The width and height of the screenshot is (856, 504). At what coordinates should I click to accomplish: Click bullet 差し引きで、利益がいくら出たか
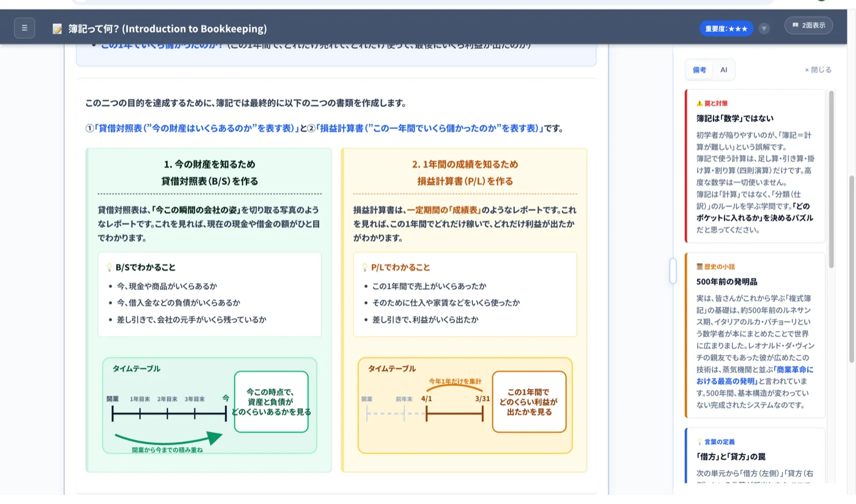pyautogui.click(x=426, y=320)
